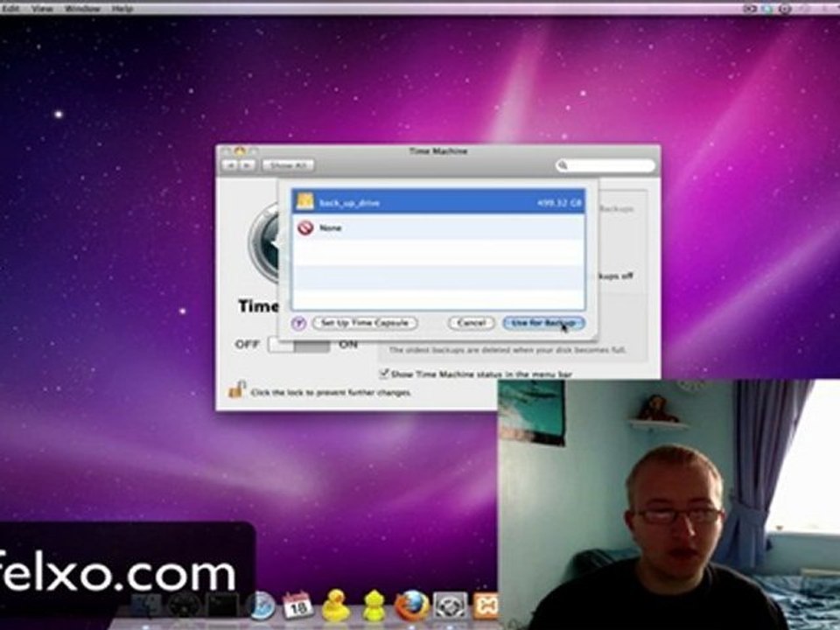Open Firefox from the dock
Screen dimensions: 840x630
click(x=411, y=605)
